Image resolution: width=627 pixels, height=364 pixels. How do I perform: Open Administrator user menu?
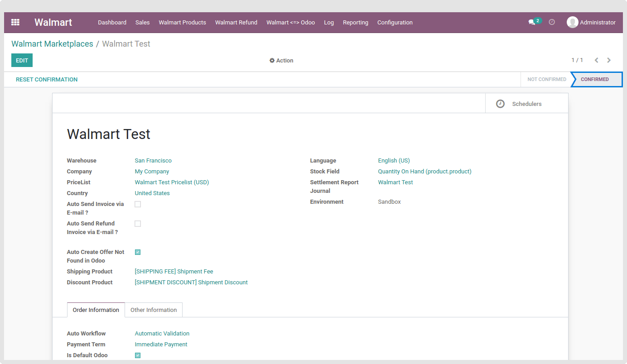[x=591, y=22]
